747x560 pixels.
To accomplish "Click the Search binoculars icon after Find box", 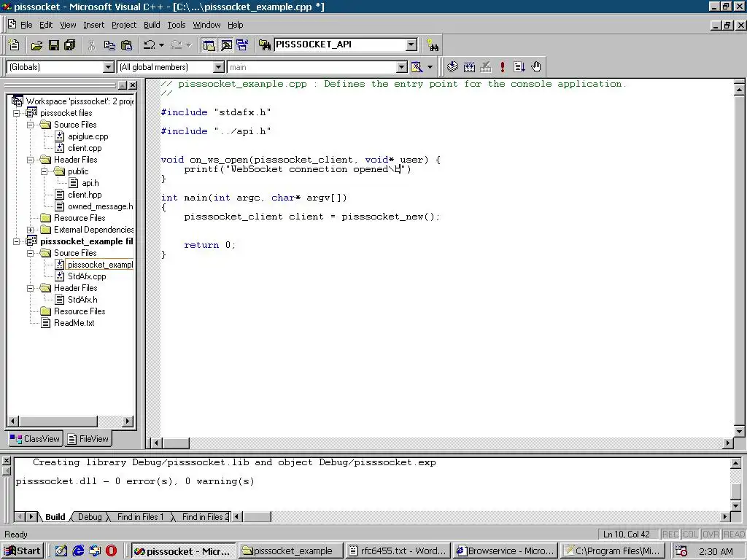I will [433, 45].
